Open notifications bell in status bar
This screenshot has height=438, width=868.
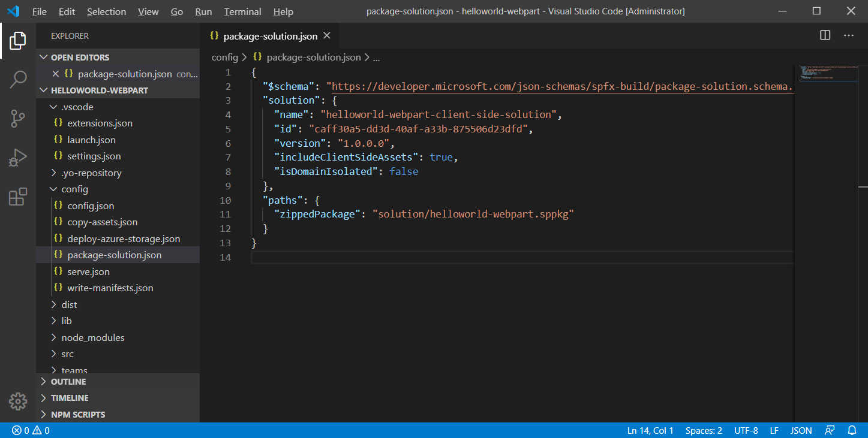(852, 430)
